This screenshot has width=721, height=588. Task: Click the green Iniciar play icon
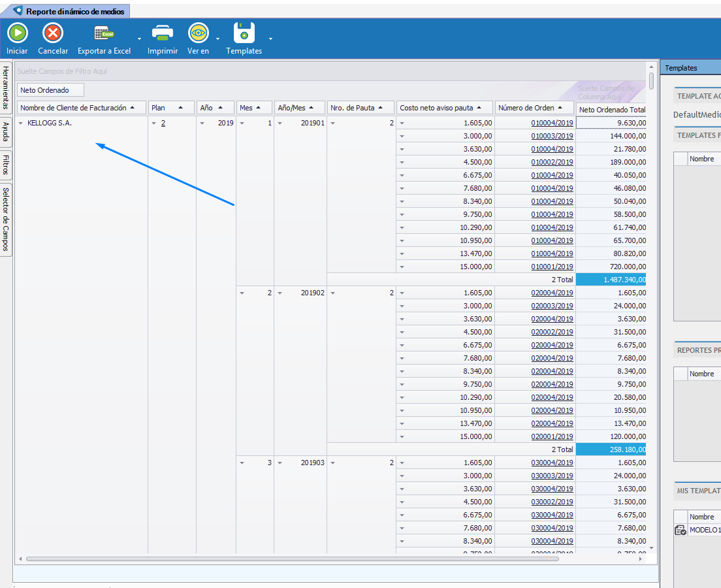coord(18,33)
